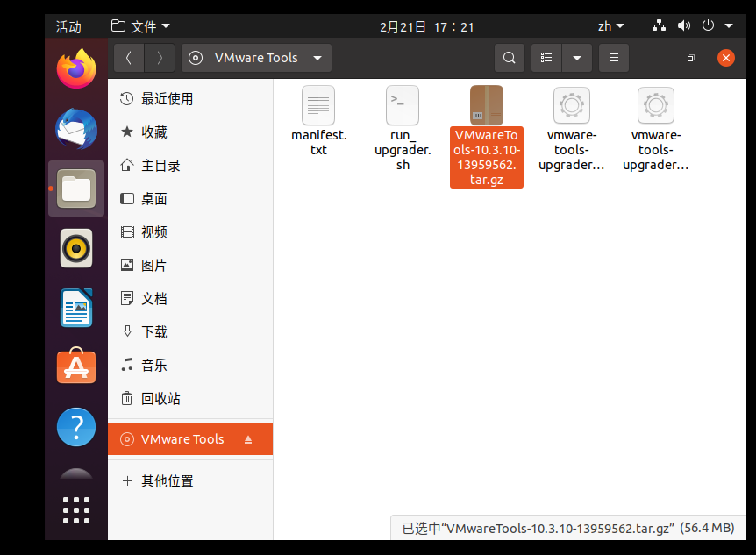Launch Rhythmbox music player from dock

tap(76, 248)
